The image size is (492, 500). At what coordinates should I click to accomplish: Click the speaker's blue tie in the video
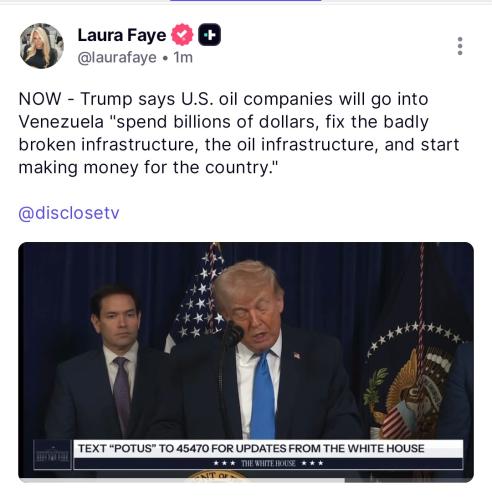263,396
